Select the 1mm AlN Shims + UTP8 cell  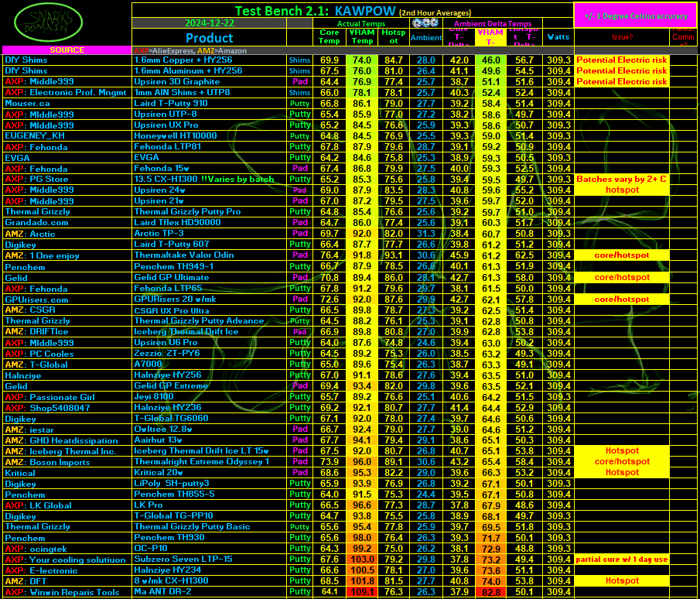(210, 92)
